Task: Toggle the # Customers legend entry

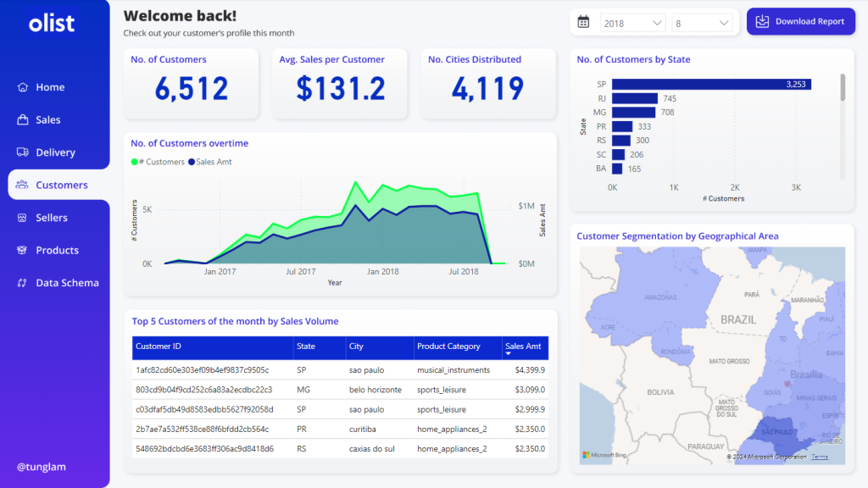Action: pyautogui.click(x=158, y=162)
